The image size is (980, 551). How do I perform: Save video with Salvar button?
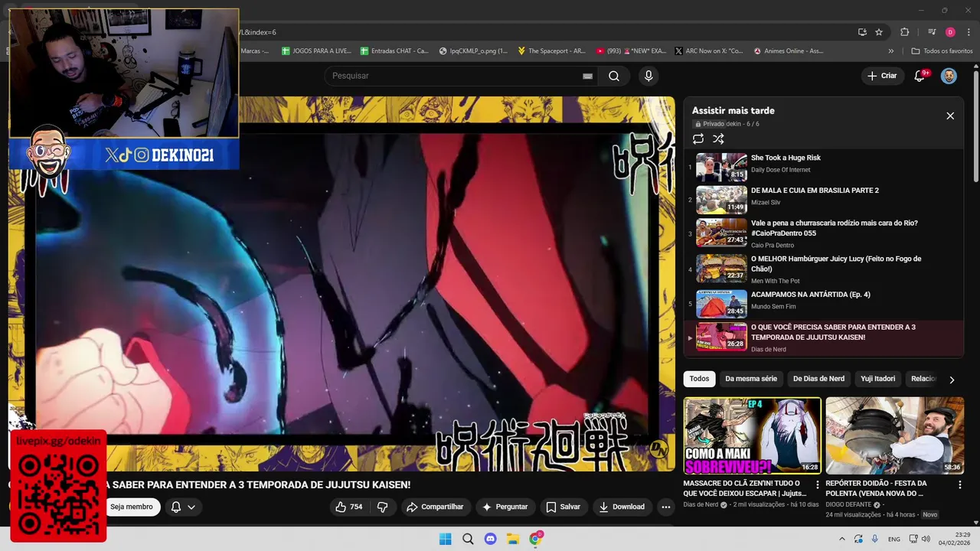coord(563,507)
